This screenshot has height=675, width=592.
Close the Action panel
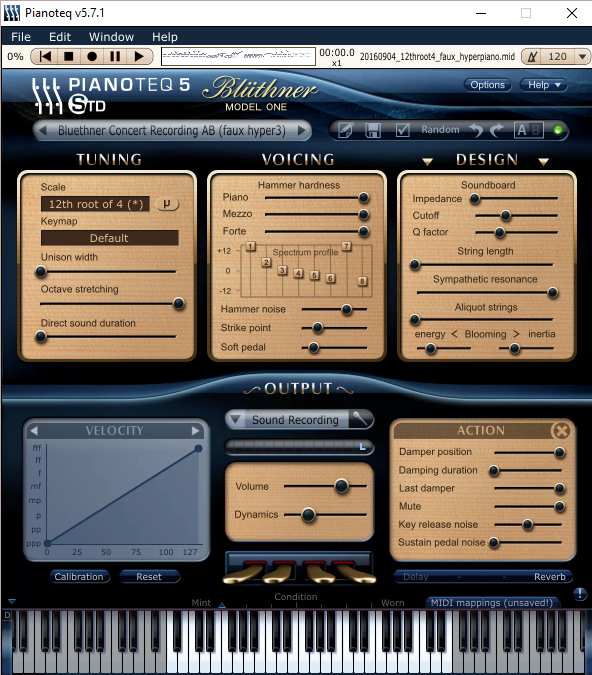561,430
